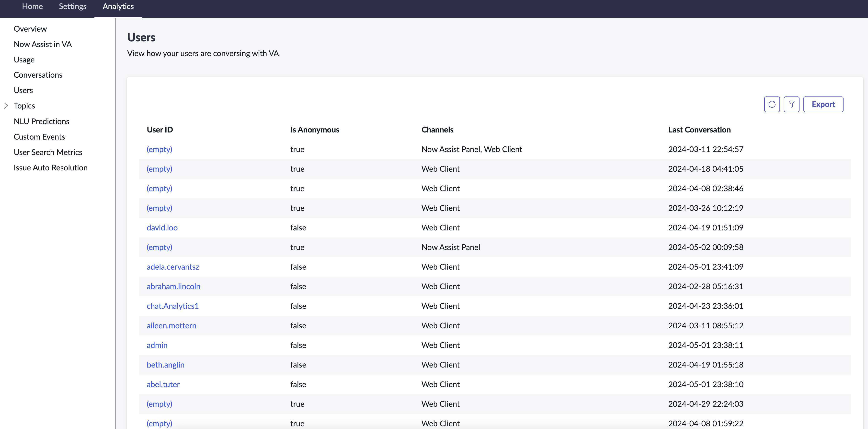
Task: Open Now Assist in VA page
Action: (x=43, y=44)
